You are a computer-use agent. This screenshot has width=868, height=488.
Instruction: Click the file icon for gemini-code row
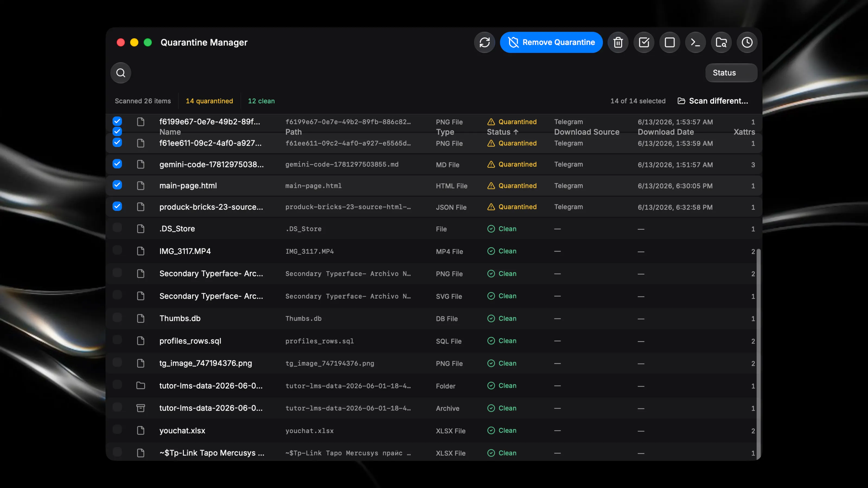point(141,164)
